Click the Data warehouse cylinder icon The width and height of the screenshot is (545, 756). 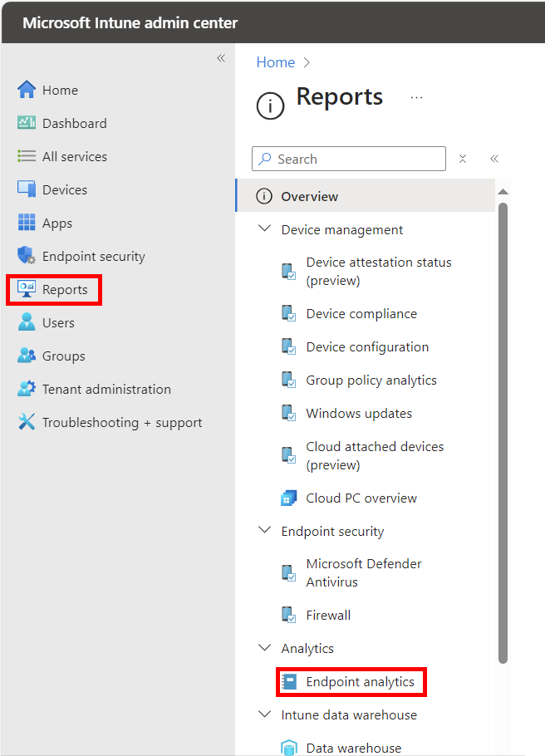[x=288, y=748]
